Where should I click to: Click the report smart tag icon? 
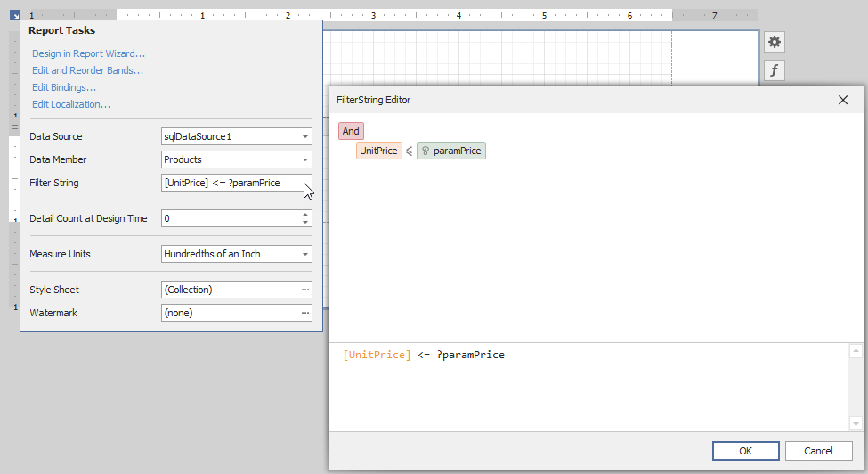coord(15,15)
